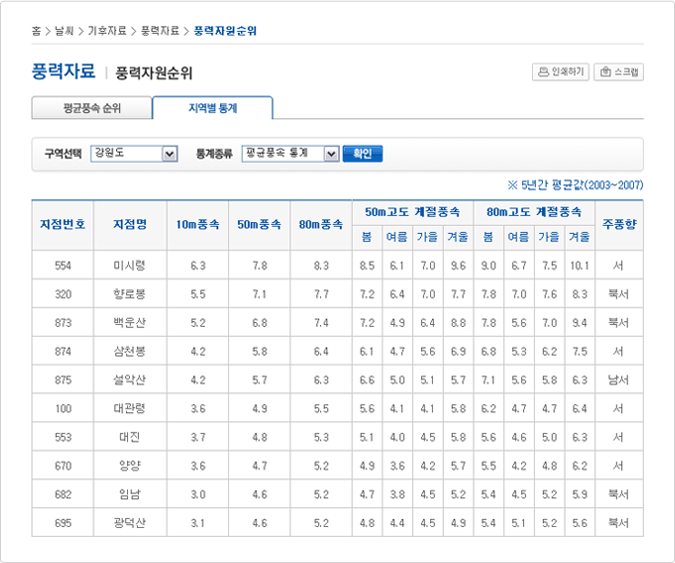Click the 지점번호 column header
675x563 pixels.
point(62,224)
